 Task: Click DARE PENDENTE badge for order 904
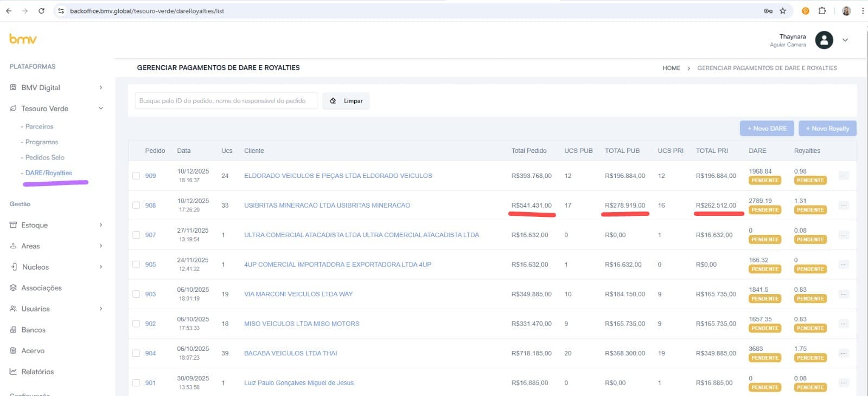pos(765,358)
